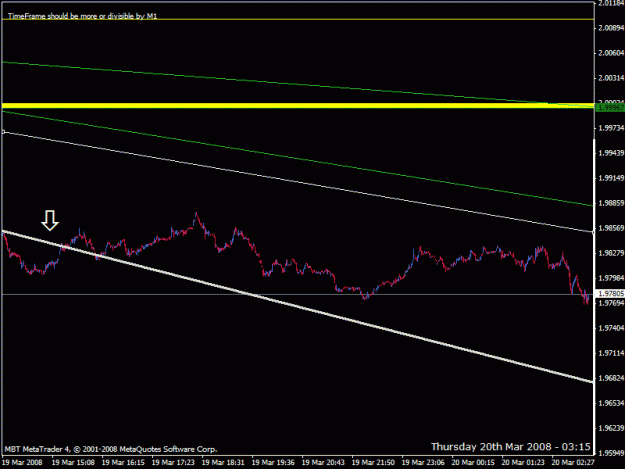Select the upper green descending trendline

point(298,84)
